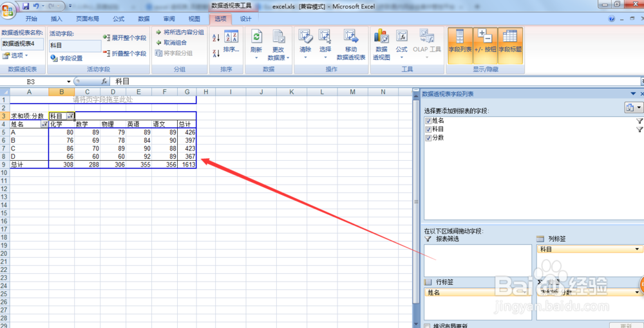Screen dimensions: 644x328
Task: Refresh pivot table with 刷新
Action: [x=256, y=44]
